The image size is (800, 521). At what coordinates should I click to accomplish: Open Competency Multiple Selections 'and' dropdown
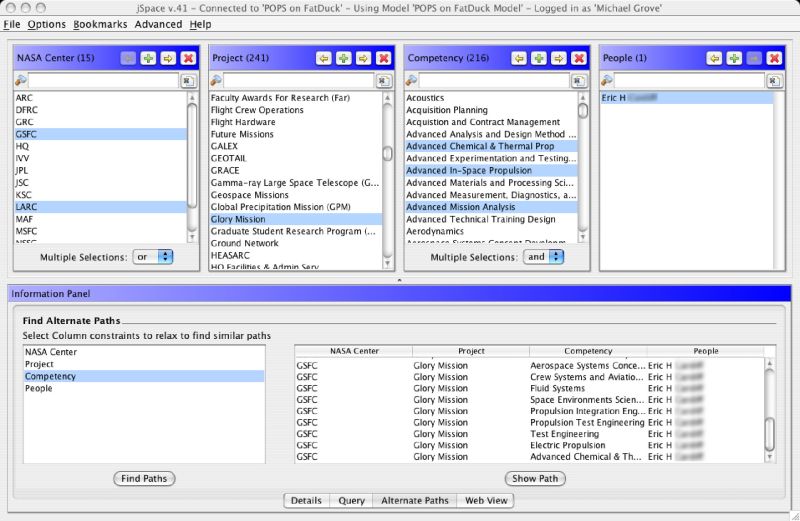(x=543, y=257)
